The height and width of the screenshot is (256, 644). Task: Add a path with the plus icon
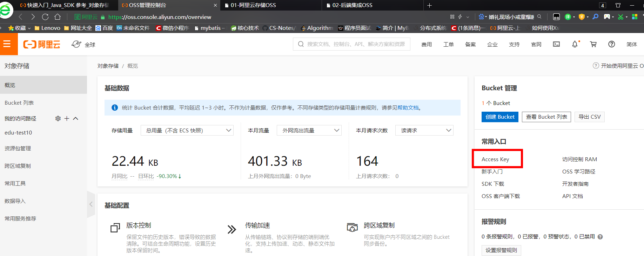(67, 118)
